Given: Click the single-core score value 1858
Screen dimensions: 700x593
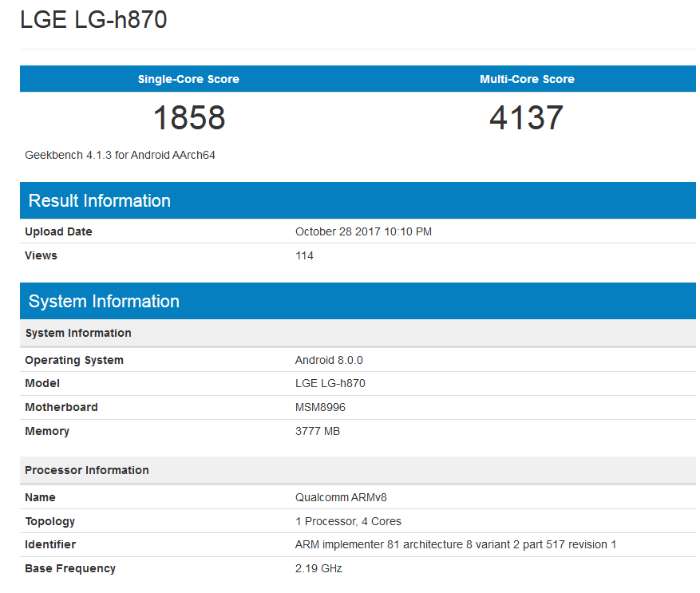Looking at the screenshot, I should point(189,118).
